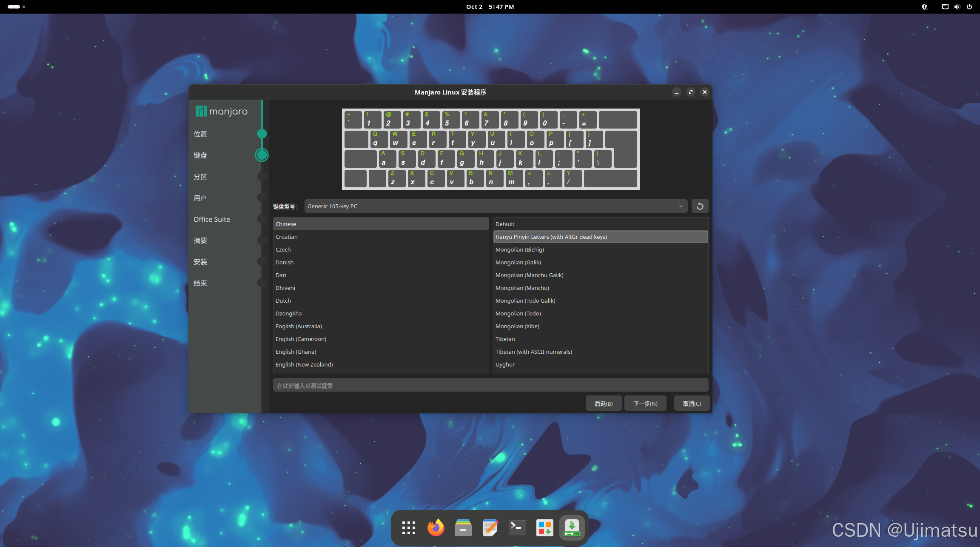The width and height of the screenshot is (980, 547).
Task: Click the keyboard test input field
Action: 490,385
